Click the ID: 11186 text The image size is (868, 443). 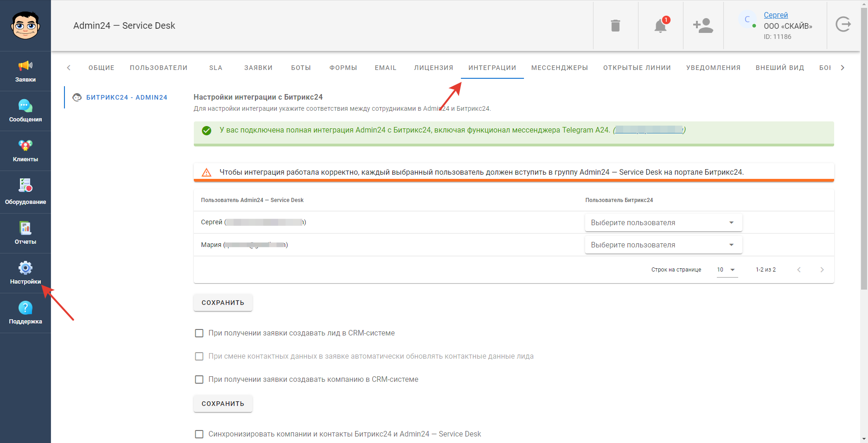[x=778, y=37]
